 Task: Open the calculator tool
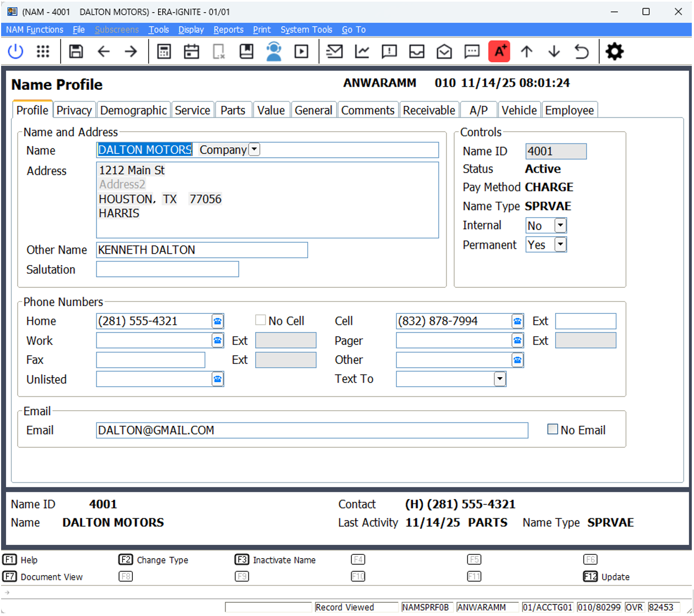[164, 51]
